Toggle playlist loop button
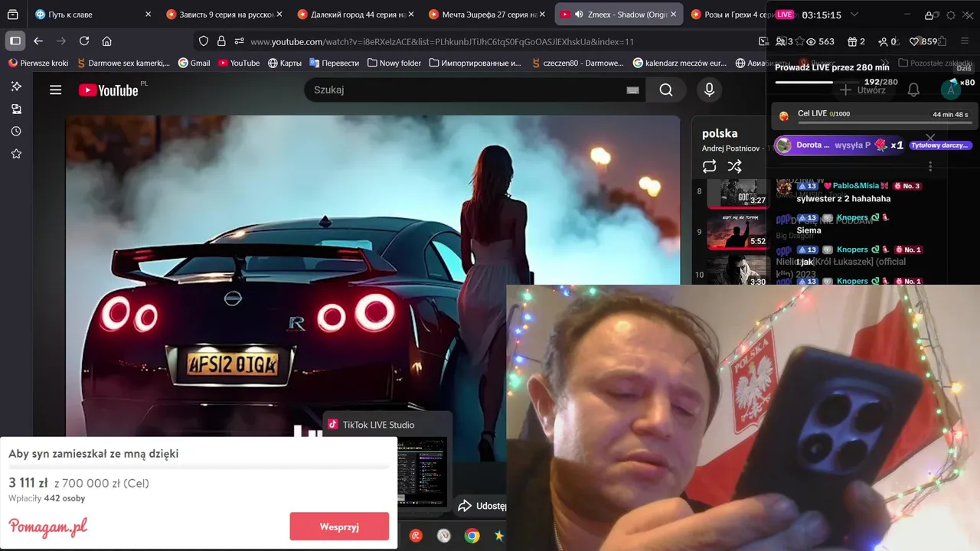The image size is (980, 551). coord(709,166)
